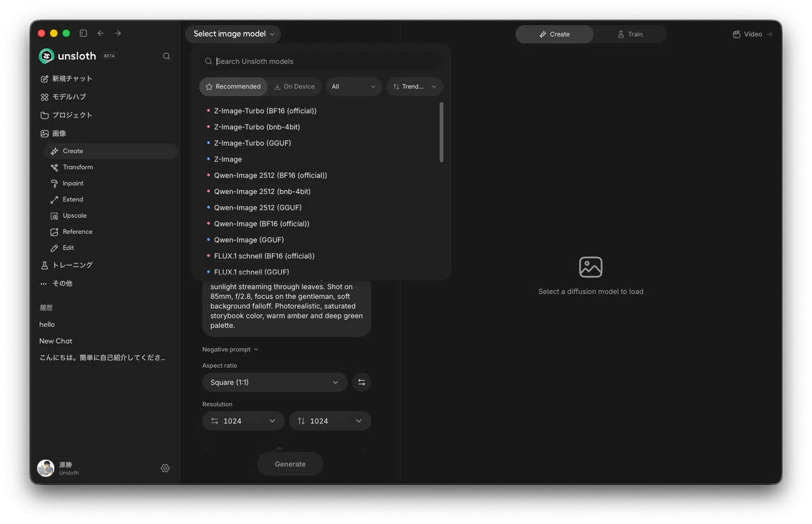Viewport: 812px width, 524px height.
Task: Open the height 1024 resolution dropdown
Action: click(x=330, y=421)
